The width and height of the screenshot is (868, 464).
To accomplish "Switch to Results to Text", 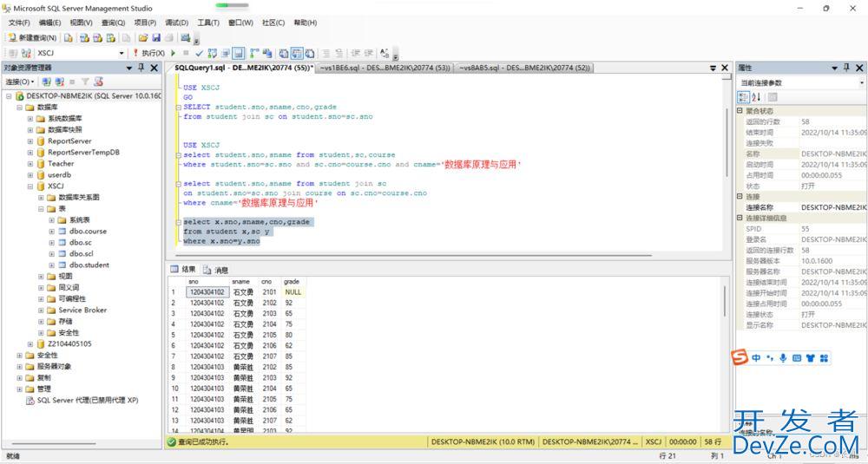I will (x=284, y=53).
